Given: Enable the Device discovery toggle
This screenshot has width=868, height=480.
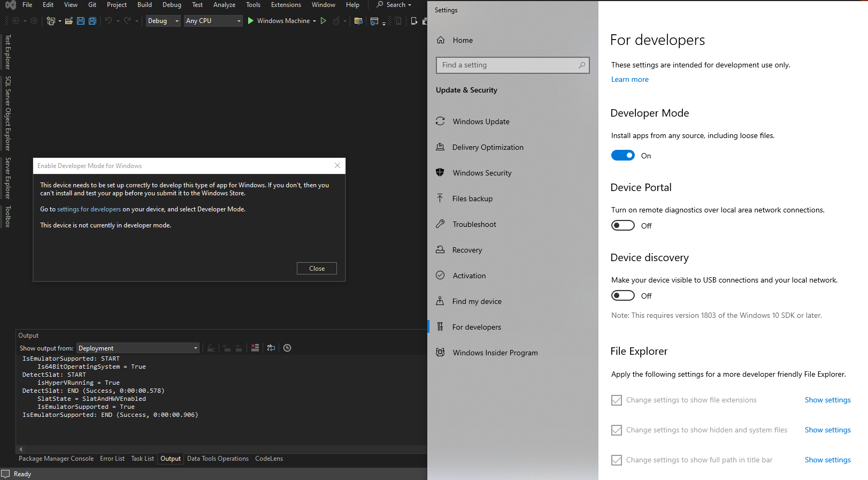Looking at the screenshot, I should (623, 295).
